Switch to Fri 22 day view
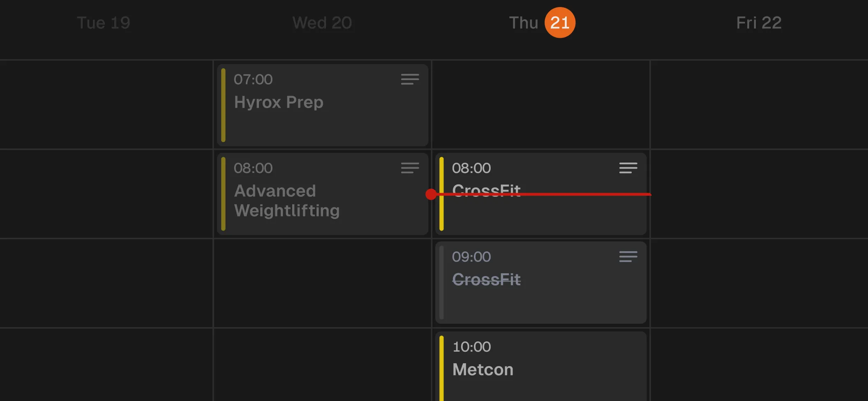This screenshot has width=868, height=401. (759, 23)
